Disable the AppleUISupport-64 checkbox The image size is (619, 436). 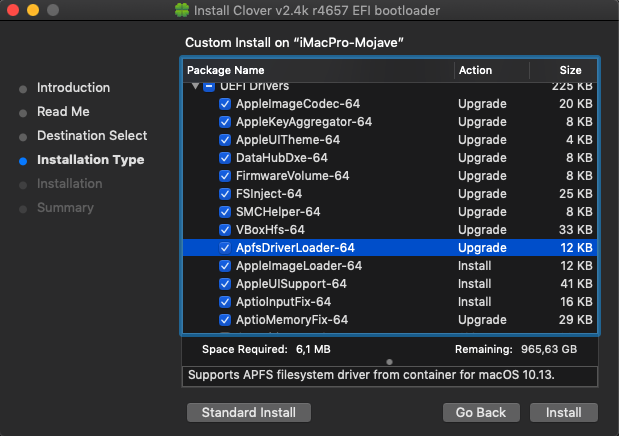(x=225, y=284)
